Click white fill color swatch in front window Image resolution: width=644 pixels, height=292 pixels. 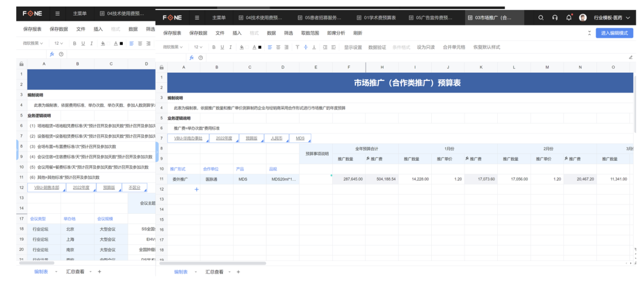pos(247,47)
